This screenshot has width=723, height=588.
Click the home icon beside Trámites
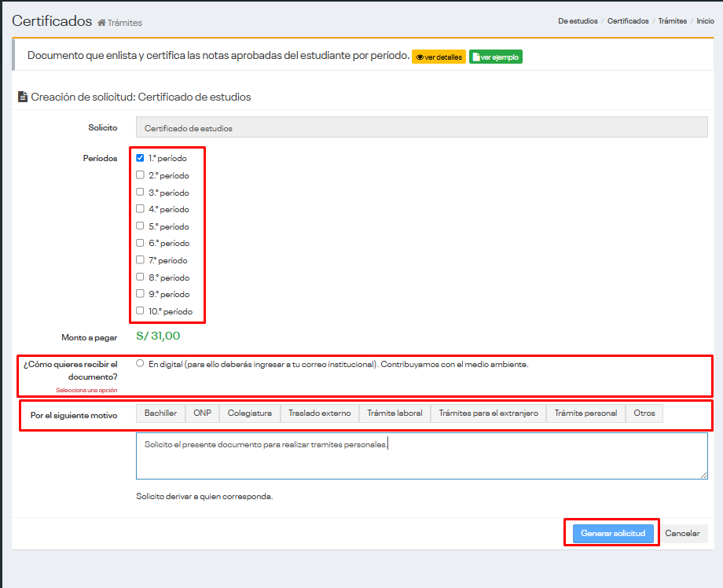[101, 23]
